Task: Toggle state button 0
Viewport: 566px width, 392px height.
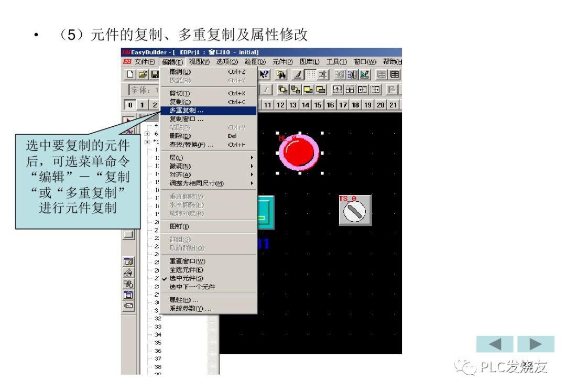Action: tap(130, 105)
